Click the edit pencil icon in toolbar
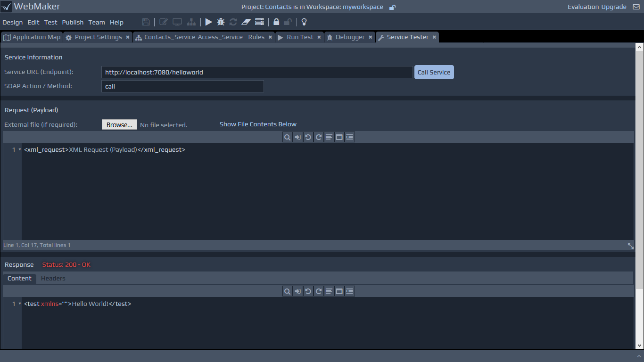 [x=164, y=22]
